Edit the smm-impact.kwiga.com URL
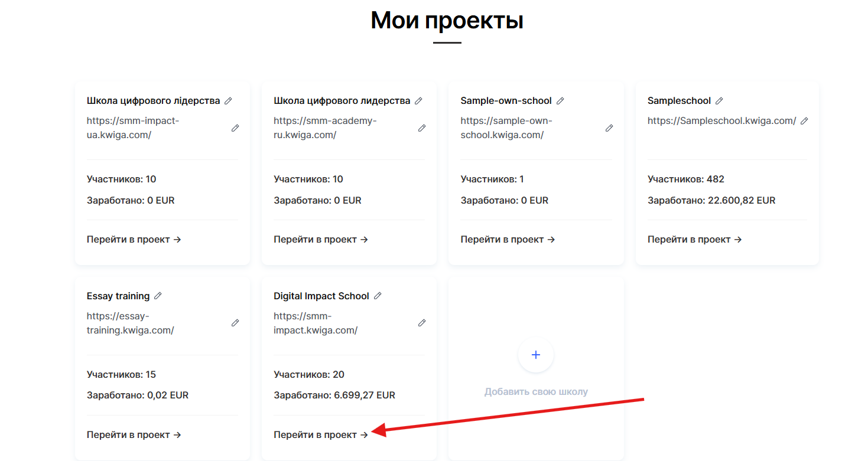 click(422, 323)
